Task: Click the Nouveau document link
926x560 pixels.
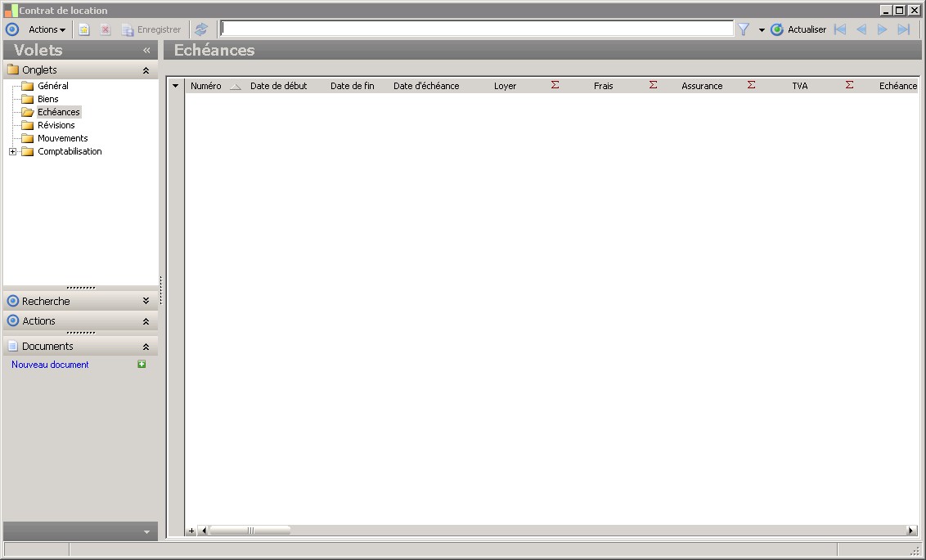Action: (50, 365)
